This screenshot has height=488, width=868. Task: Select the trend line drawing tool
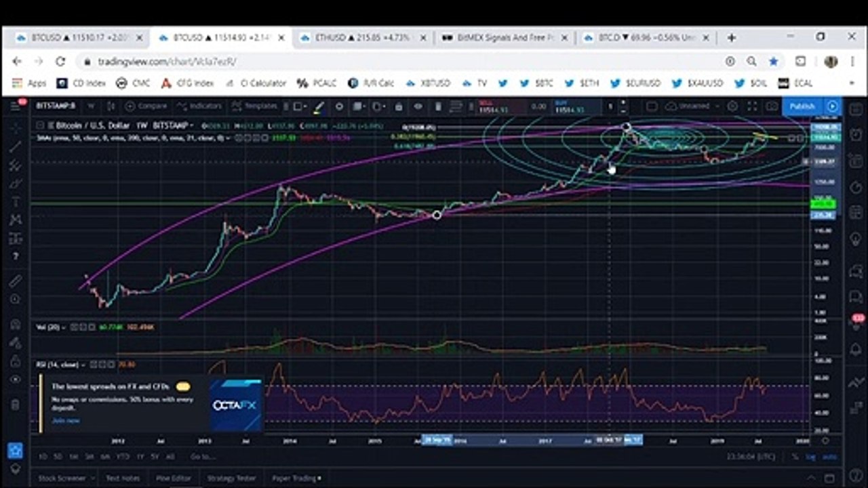pyautogui.click(x=15, y=146)
